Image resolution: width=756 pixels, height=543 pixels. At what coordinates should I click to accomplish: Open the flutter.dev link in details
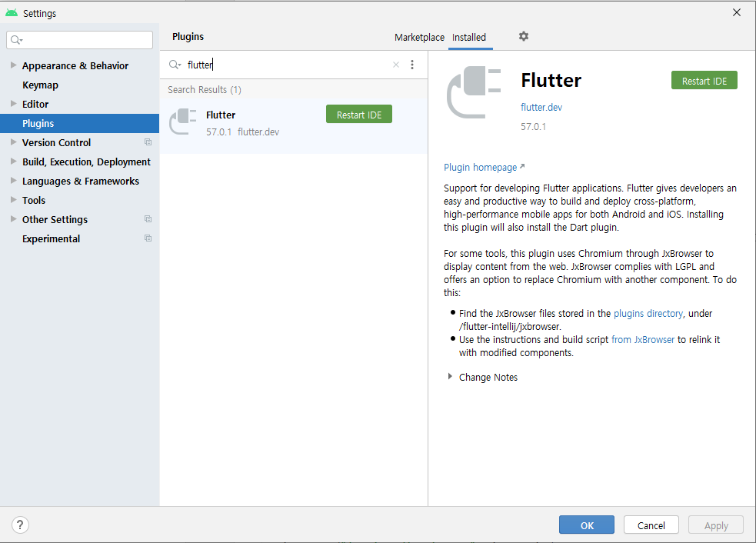click(541, 107)
